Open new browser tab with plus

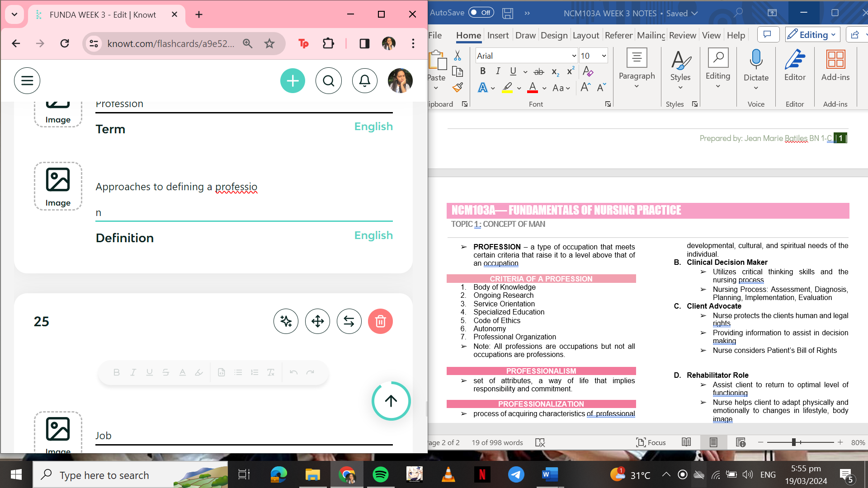(199, 14)
